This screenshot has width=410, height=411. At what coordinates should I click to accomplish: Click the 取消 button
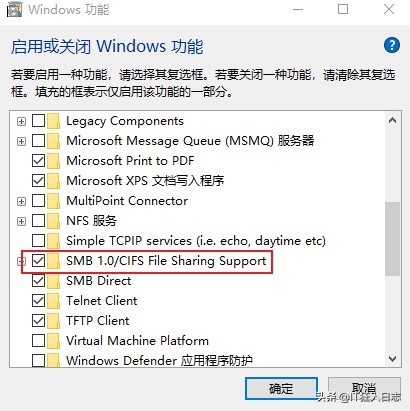click(364, 388)
